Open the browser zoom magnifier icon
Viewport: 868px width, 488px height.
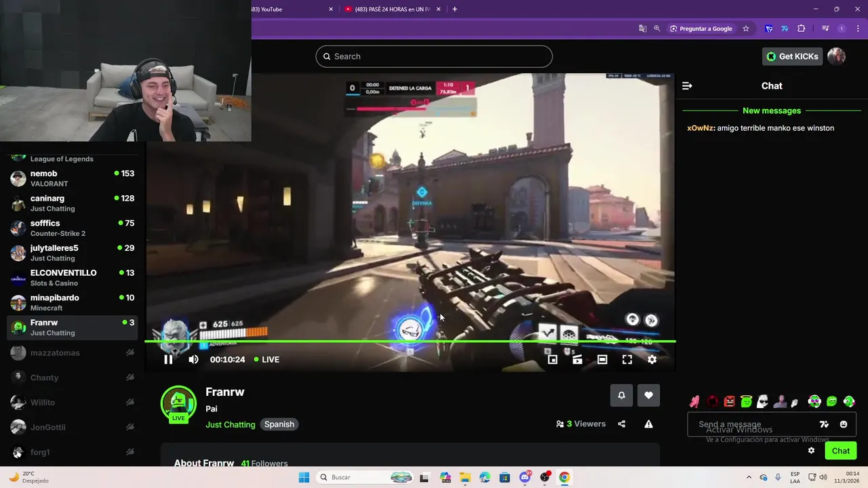coord(657,28)
